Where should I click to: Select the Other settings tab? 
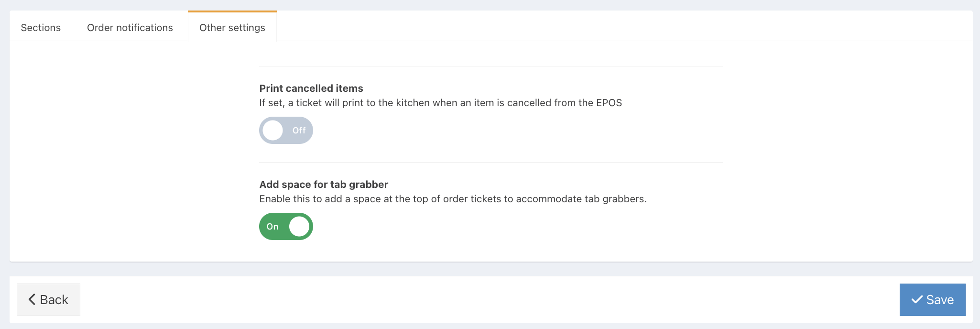(232, 28)
